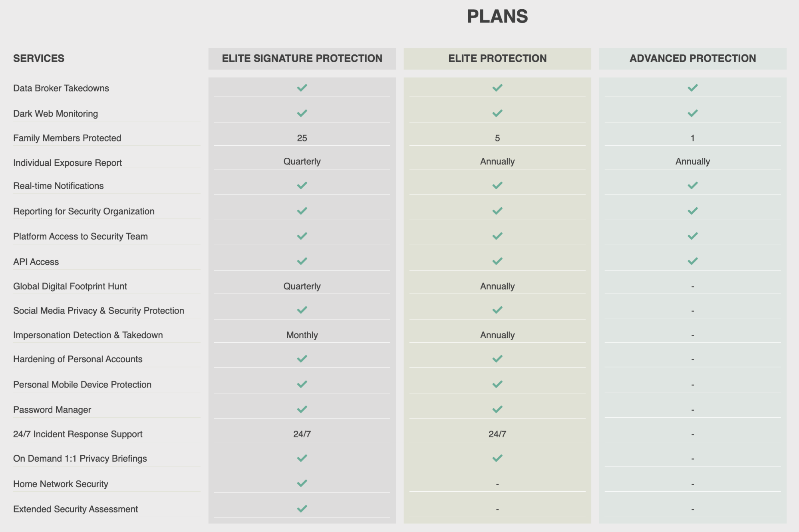The image size is (799, 532).
Task: Click the 25 family members value
Action: pyautogui.click(x=302, y=138)
